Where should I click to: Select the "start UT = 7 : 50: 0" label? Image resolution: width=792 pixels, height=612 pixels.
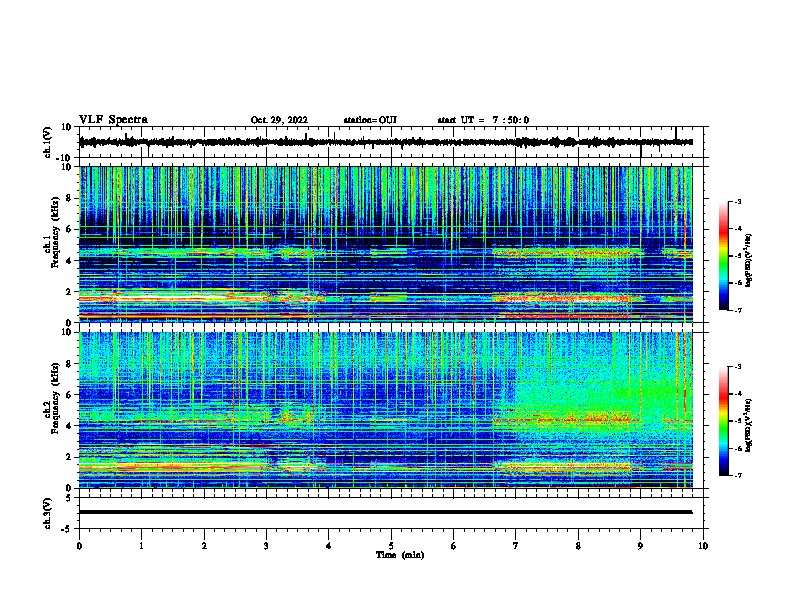(483, 120)
